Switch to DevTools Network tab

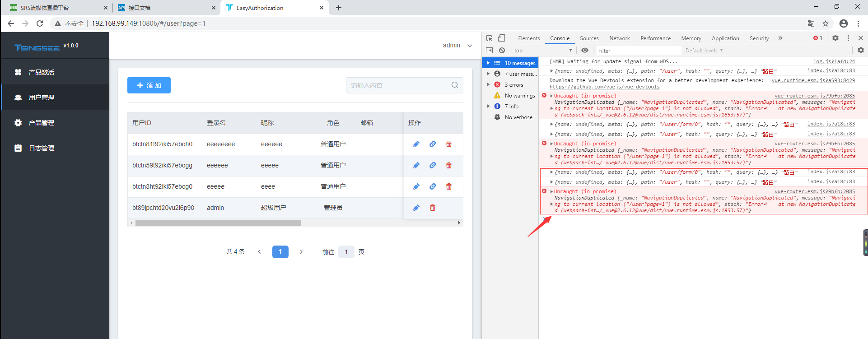(620, 38)
